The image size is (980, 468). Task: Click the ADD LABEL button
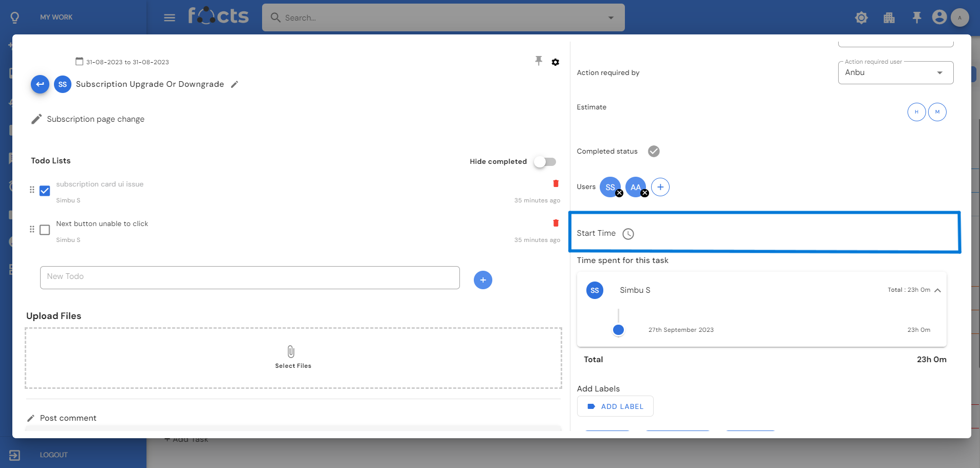(615, 406)
